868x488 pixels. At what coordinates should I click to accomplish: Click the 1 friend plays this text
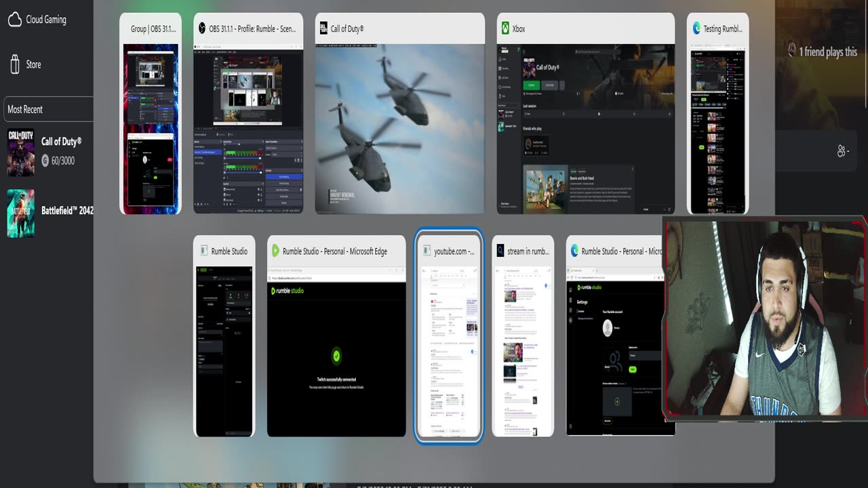[x=828, y=52]
